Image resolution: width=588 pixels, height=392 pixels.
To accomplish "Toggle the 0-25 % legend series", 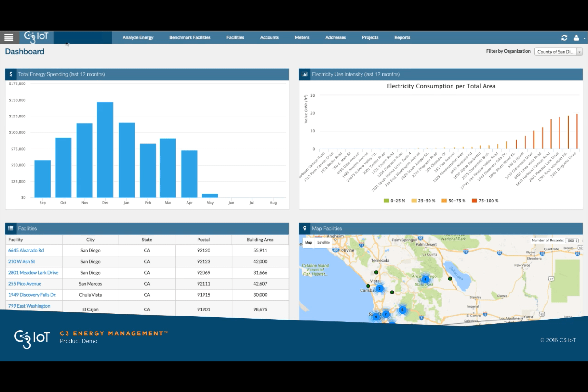I will [394, 201].
